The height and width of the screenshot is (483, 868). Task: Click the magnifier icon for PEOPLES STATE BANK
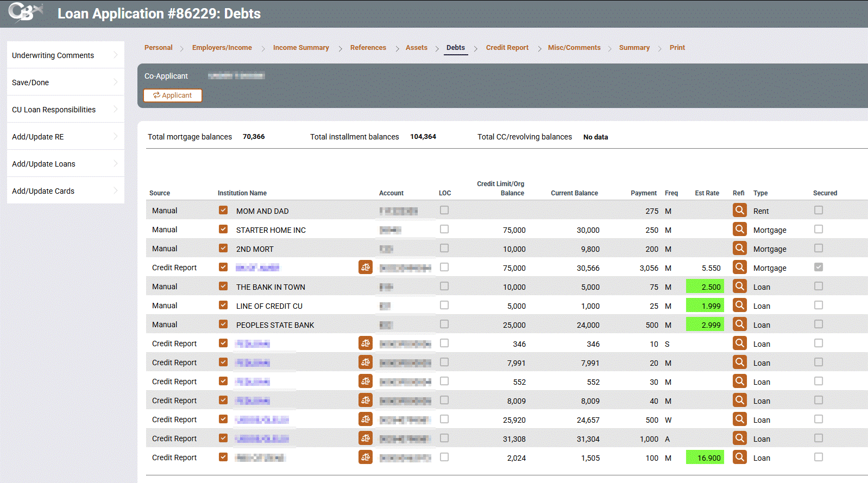(x=739, y=324)
